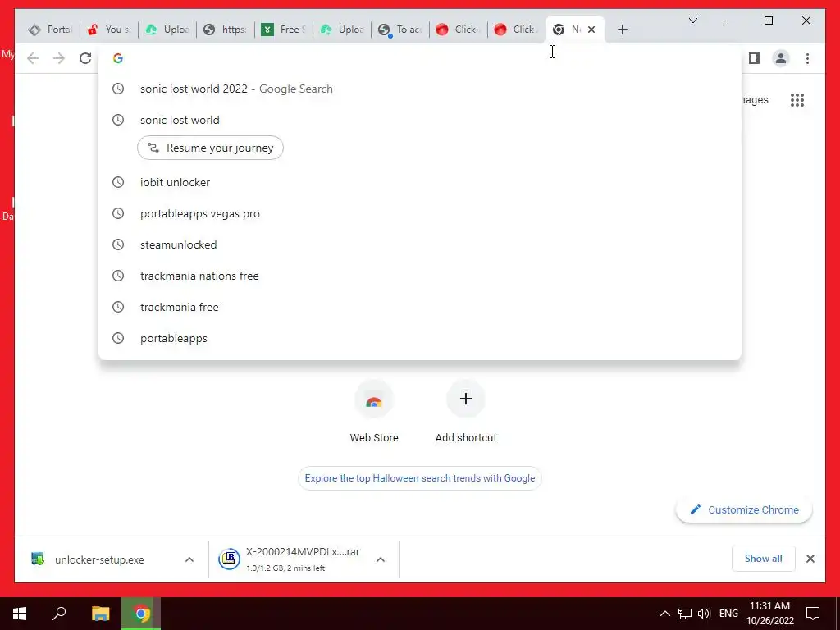Viewport: 840px width, 630px height.
Task: Switch to the second Uploa tab
Action: [343, 30]
